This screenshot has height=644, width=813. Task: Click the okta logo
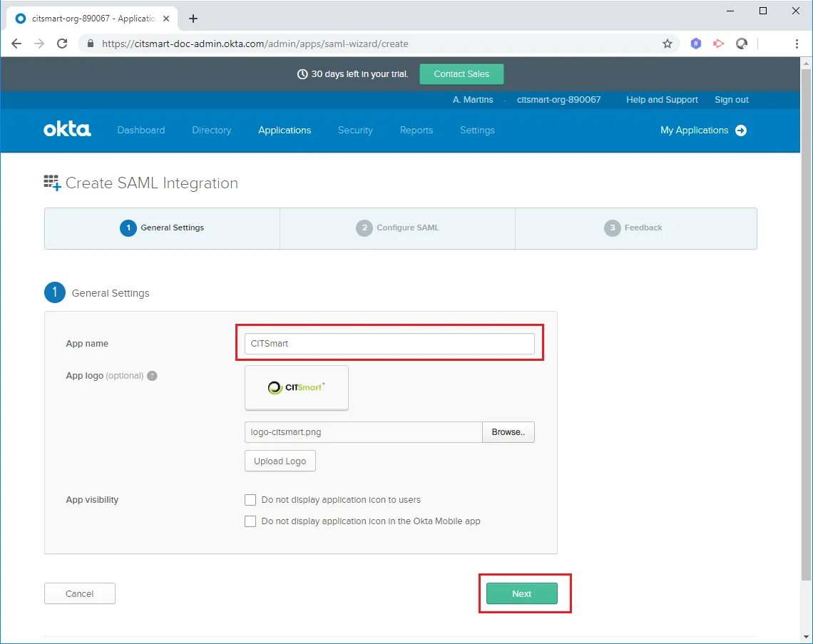coord(67,130)
